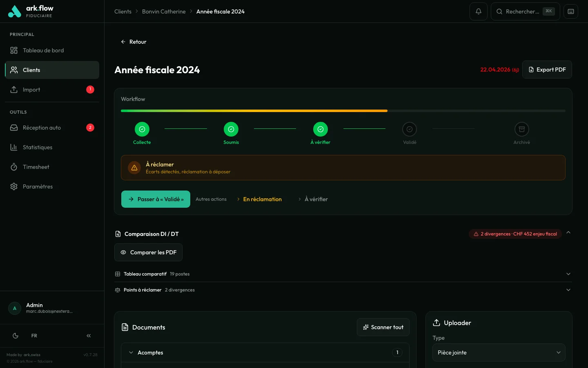Click the Soumis workflow step circle
Viewport: 588px width, 368px height.
click(x=231, y=129)
